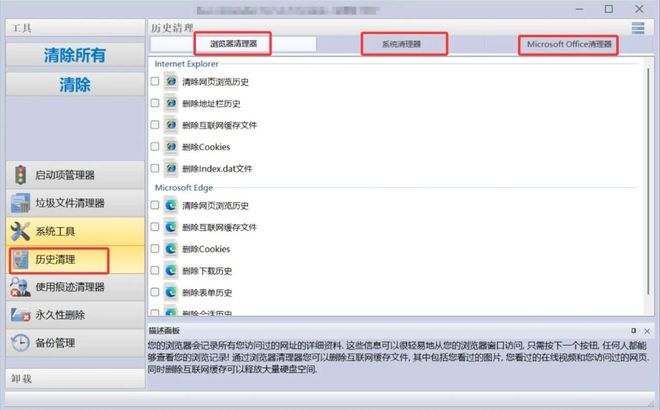
Task: Select 历史清理 in sidebar
Action: point(75,259)
